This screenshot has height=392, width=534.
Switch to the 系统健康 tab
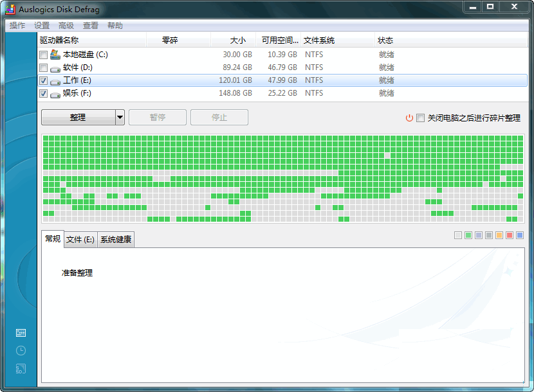click(116, 240)
